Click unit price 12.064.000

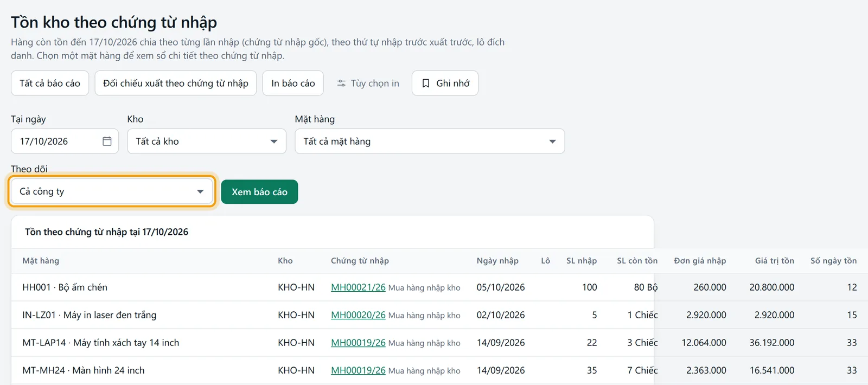pyautogui.click(x=704, y=343)
